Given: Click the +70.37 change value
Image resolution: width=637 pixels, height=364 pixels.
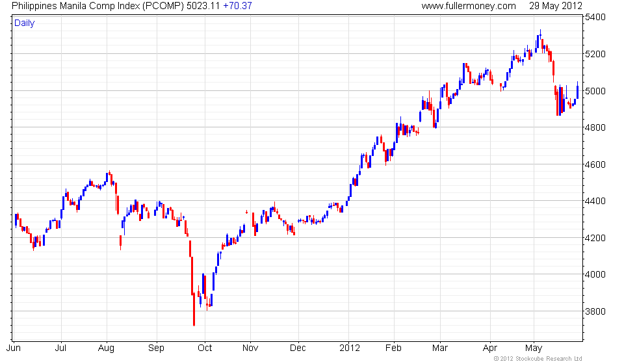Looking at the screenshot, I should coord(237,6).
